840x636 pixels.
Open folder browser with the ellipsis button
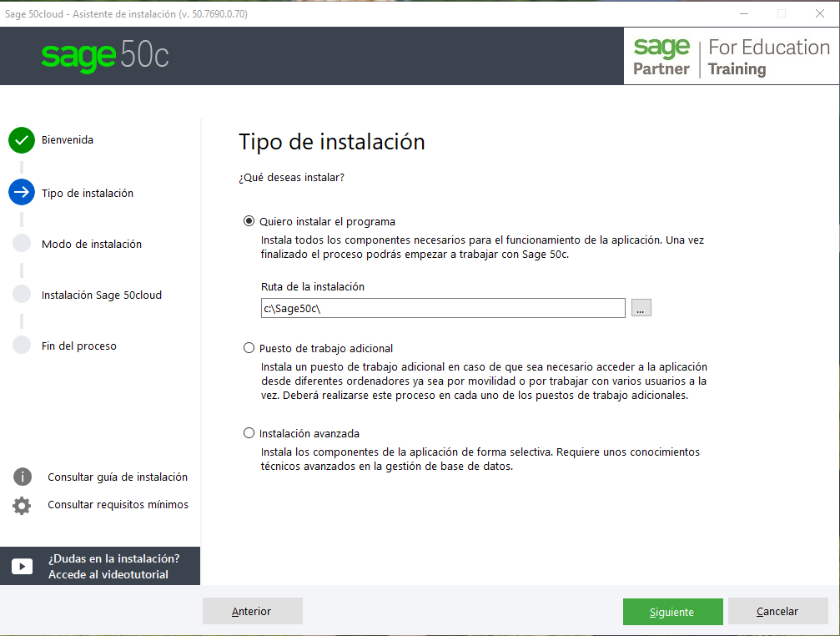pos(641,308)
